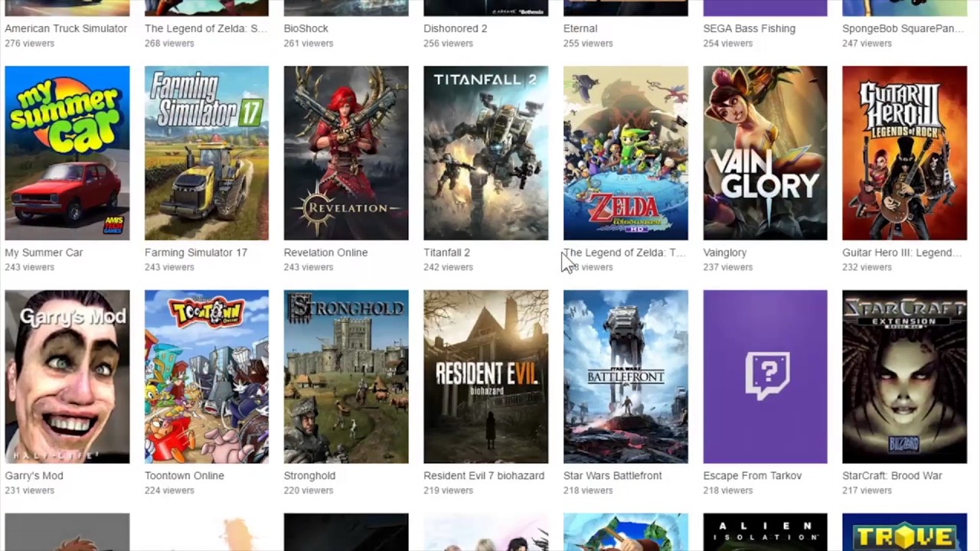The width and height of the screenshot is (980, 551).
Task: Click the Star Wars Battlefront title link
Action: (612, 476)
